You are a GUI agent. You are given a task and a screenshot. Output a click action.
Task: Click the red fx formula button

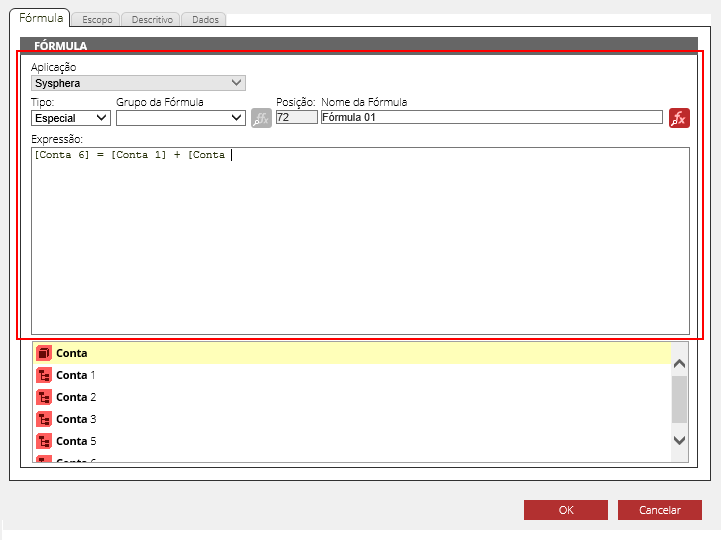click(679, 118)
